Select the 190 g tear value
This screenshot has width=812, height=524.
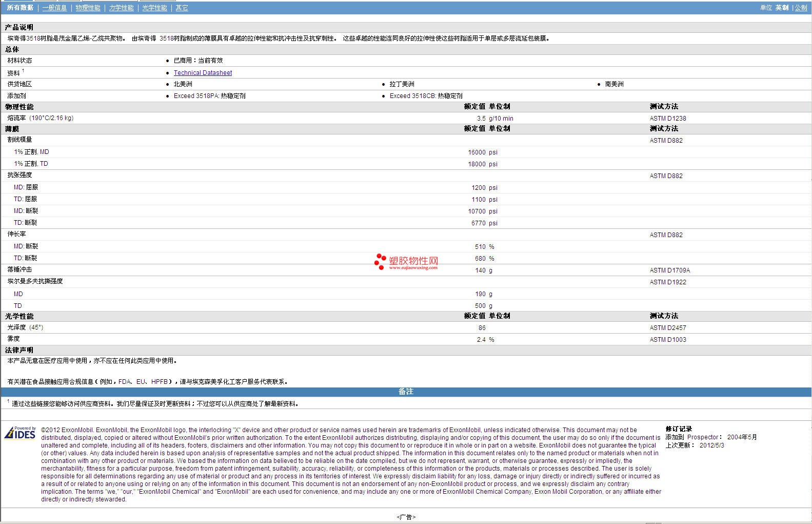pyautogui.click(x=483, y=294)
